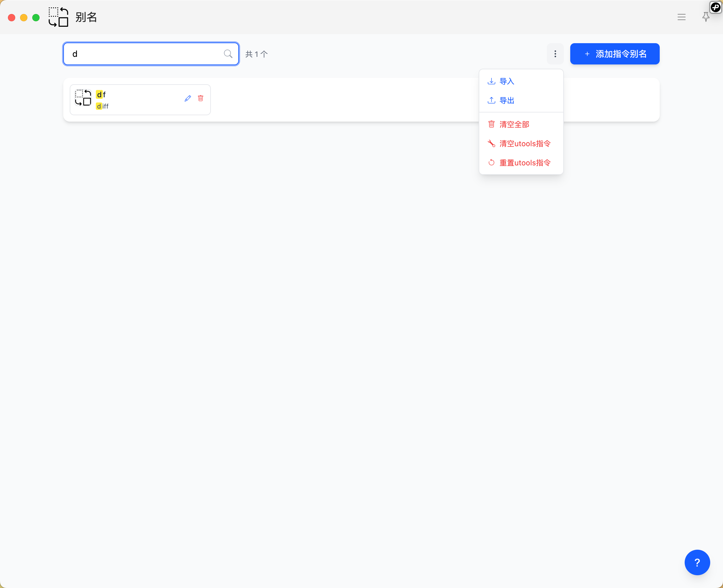Viewport: 723px width, 588px height.
Task: Click the df alias item icon
Action: tap(83, 98)
